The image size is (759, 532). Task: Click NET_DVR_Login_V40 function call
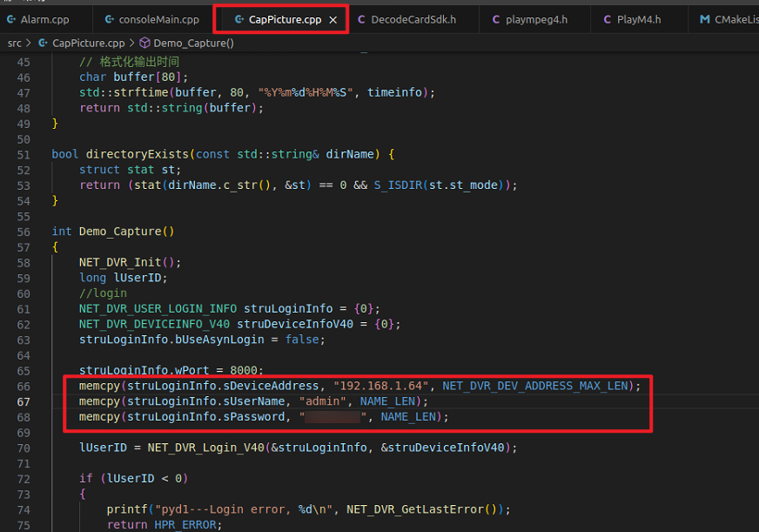(x=206, y=448)
